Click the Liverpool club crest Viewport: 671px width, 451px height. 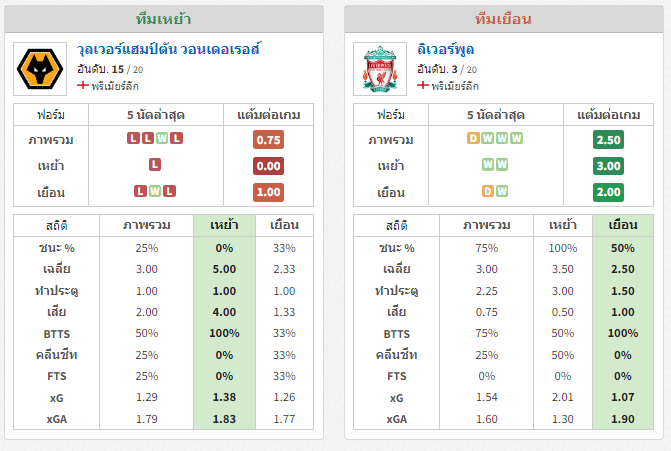click(x=380, y=69)
